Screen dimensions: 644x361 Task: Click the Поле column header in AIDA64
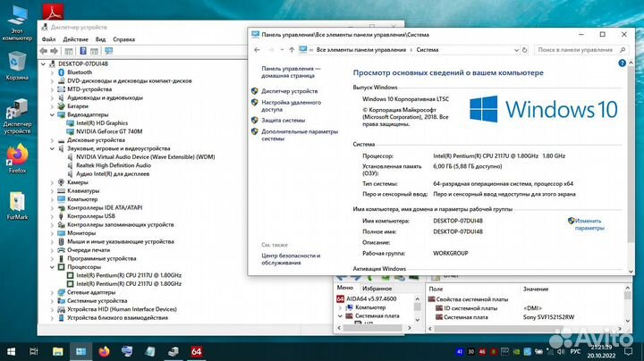coord(436,289)
